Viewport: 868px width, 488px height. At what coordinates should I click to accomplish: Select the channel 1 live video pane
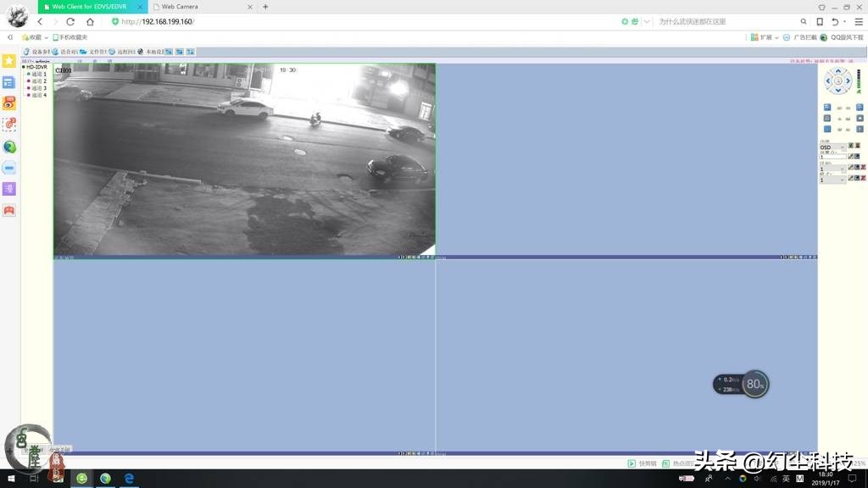click(x=244, y=159)
